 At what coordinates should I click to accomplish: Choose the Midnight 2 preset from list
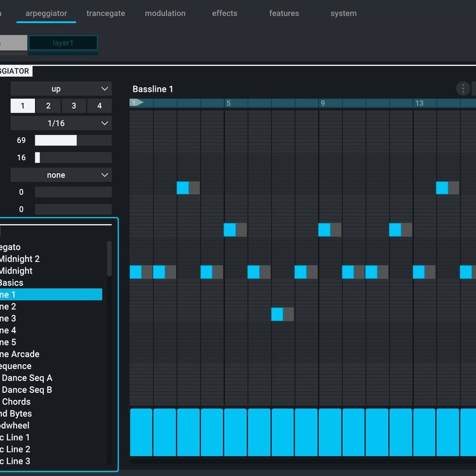point(20,259)
